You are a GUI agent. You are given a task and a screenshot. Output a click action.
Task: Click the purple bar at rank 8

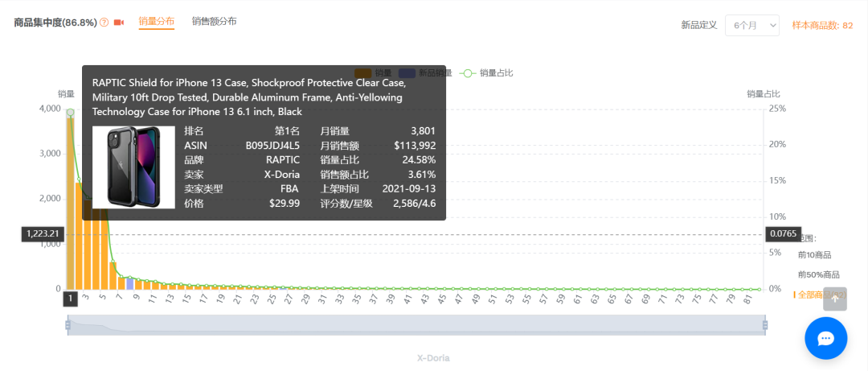tap(129, 284)
